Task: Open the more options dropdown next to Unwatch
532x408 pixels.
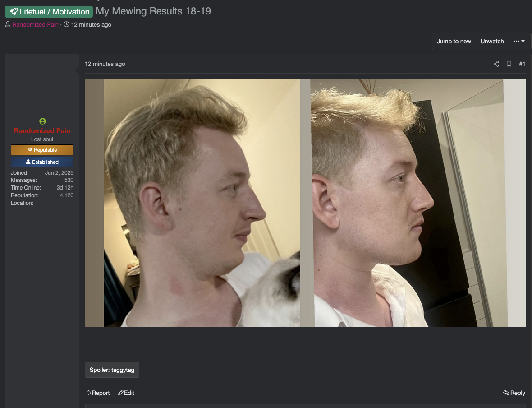Action: [x=519, y=41]
